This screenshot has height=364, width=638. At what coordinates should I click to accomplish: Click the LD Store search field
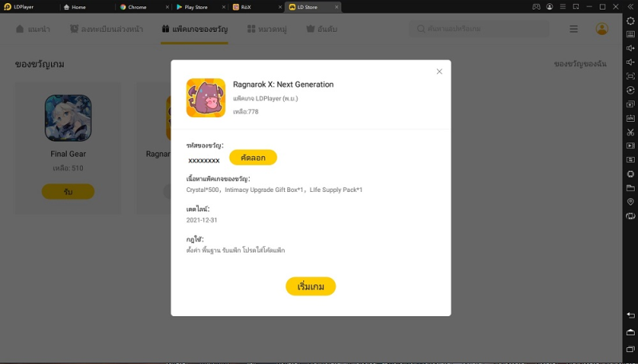point(478,29)
